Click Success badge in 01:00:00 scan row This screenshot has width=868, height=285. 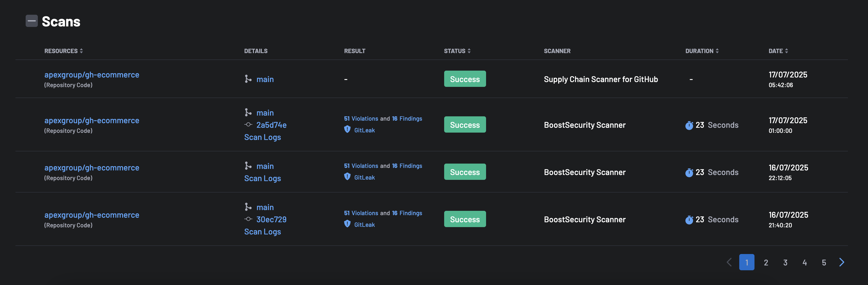465,125
